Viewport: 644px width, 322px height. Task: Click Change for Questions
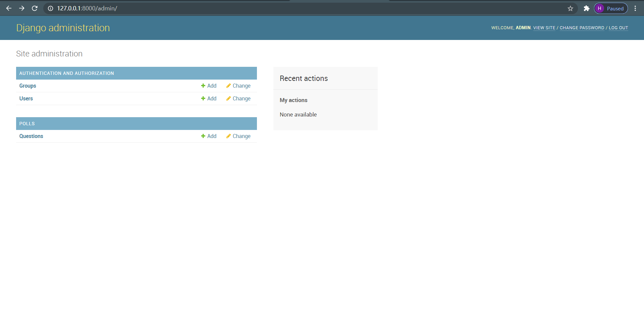click(238, 136)
